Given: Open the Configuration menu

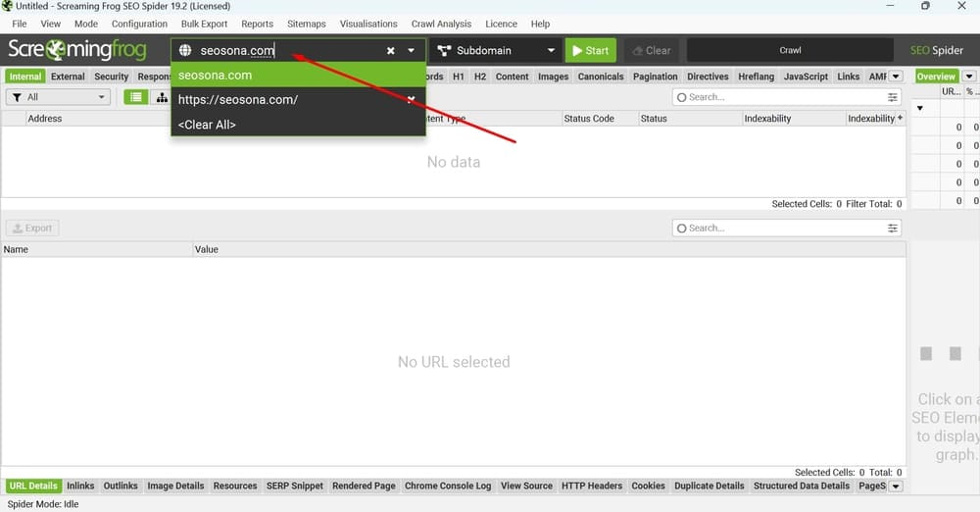Looking at the screenshot, I should [x=139, y=24].
